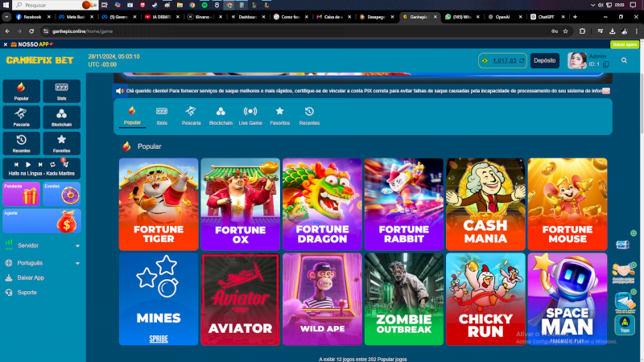The height and width of the screenshot is (362, 644).
Task: Open the Blockchain category in the left sidebar
Action: click(x=62, y=117)
